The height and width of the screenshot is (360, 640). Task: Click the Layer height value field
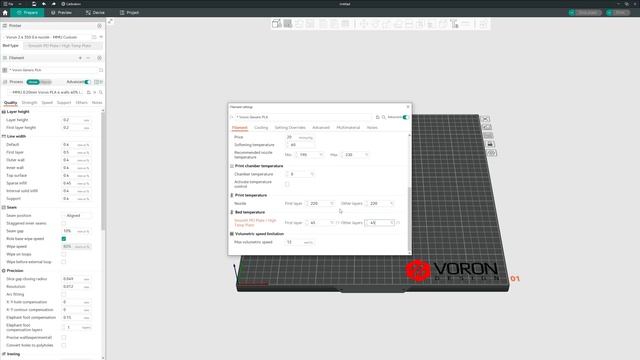(x=76, y=120)
